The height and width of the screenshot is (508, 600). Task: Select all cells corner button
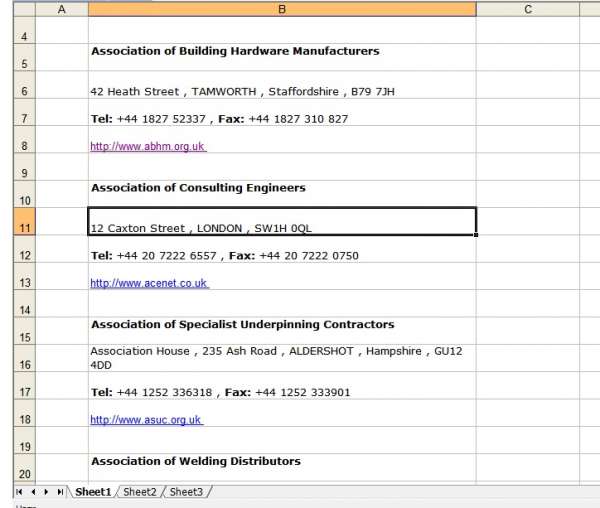pyautogui.click(x=24, y=9)
